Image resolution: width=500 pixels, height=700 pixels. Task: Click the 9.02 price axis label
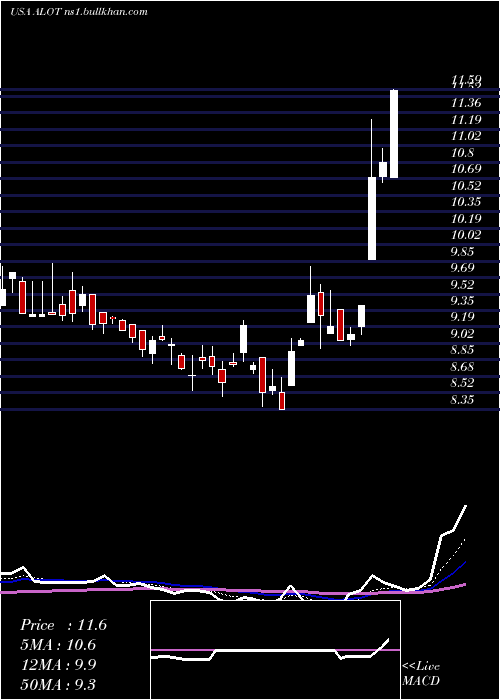(x=462, y=334)
